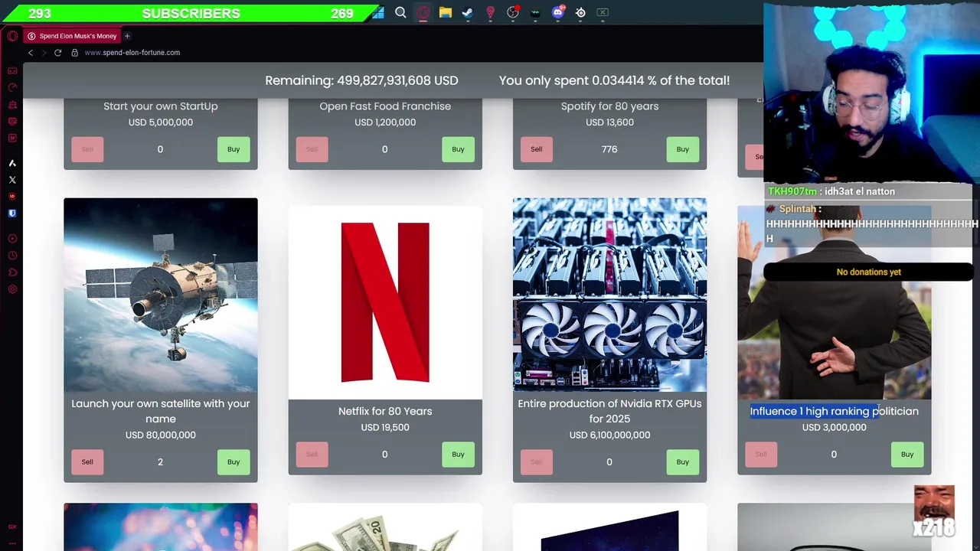Click the Netflix quantity value 0
The image size is (980, 551).
384,455
